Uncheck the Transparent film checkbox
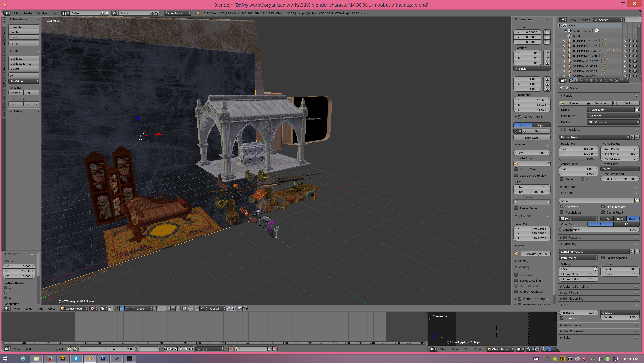 pos(562,318)
